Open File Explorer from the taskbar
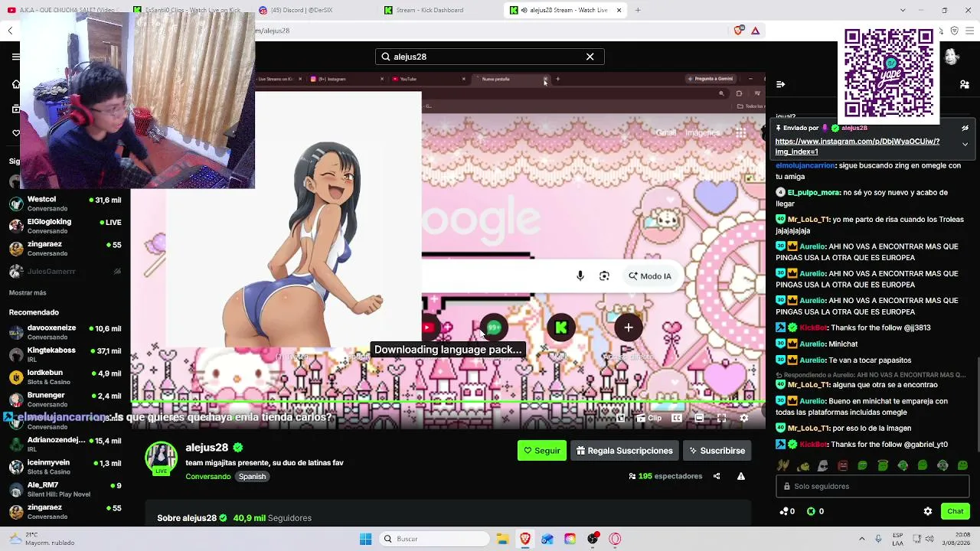The height and width of the screenshot is (551, 980). click(502, 539)
